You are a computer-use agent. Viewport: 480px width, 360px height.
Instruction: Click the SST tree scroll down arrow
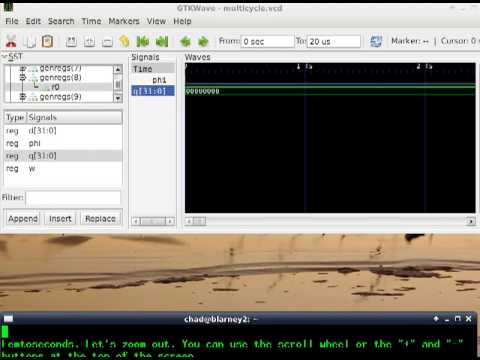coord(118,98)
